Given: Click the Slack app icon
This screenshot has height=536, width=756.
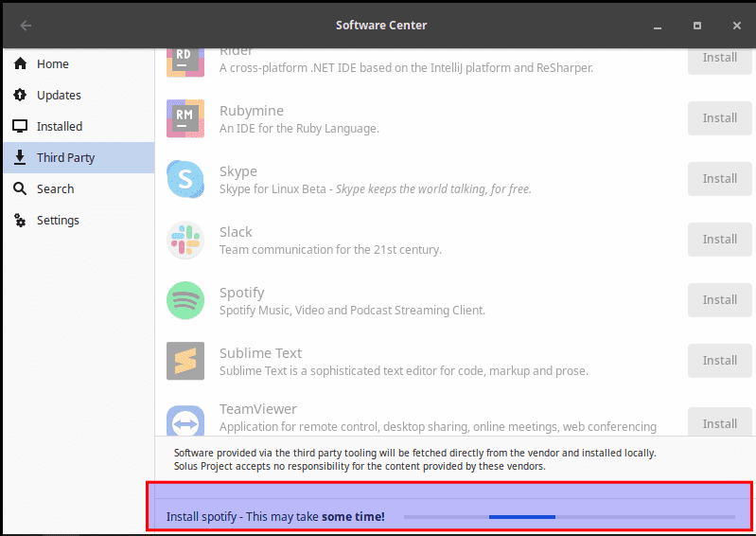Looking at the screenshot, I should click(185, 240).
